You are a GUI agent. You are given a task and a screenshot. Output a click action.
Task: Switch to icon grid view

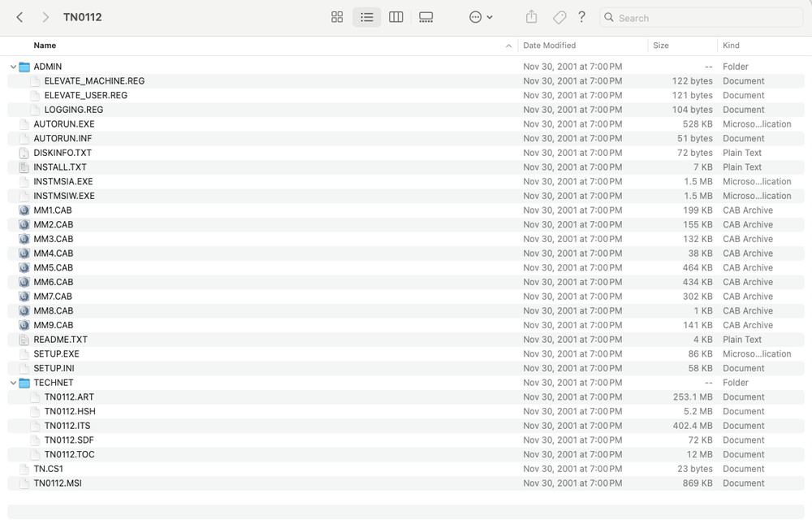337,17
